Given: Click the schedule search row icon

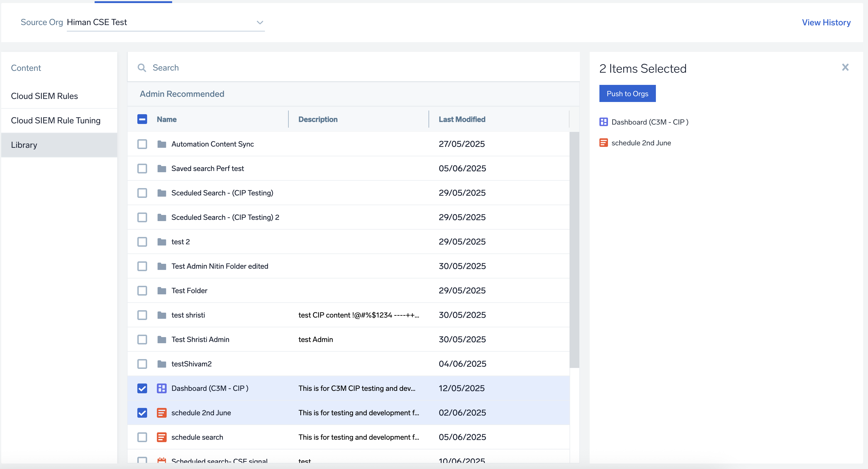Looking at the screenshot, I should click(x=162, y=437).
